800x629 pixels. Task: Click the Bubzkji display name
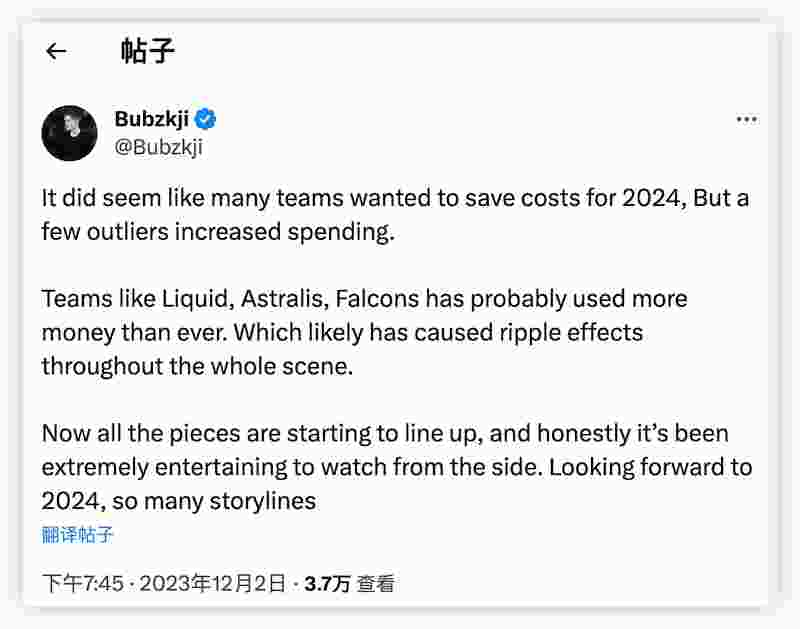pos(152,119)
